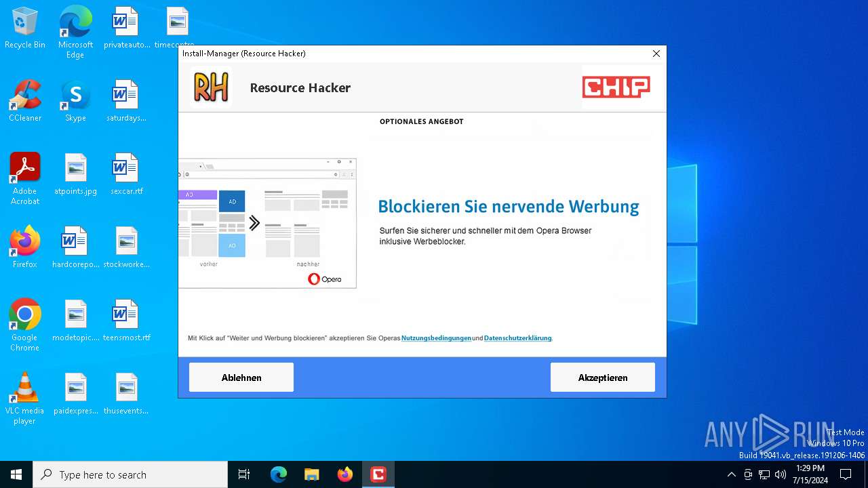Click the Opera ad blocker preview image
Viewport: 868px width, 488px height.
(x=267, y=223)
